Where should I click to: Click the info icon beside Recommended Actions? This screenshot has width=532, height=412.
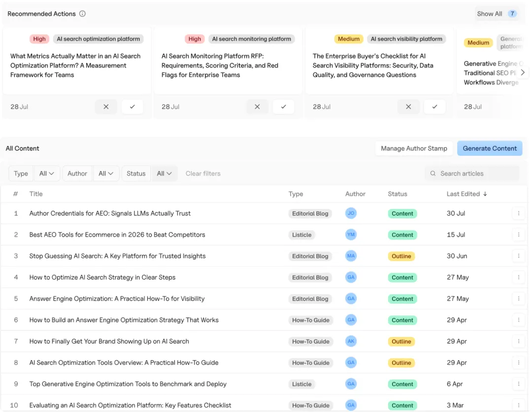point(82,14)
